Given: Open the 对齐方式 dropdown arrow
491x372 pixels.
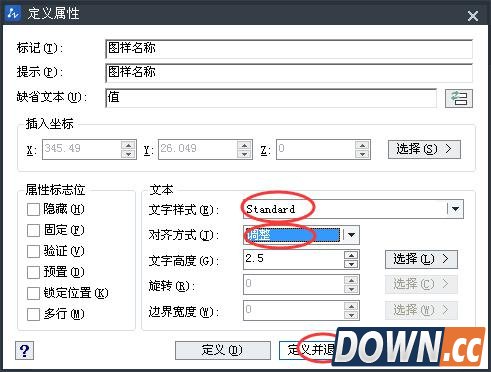Looking at the screenshot, I should coord(351,235).
